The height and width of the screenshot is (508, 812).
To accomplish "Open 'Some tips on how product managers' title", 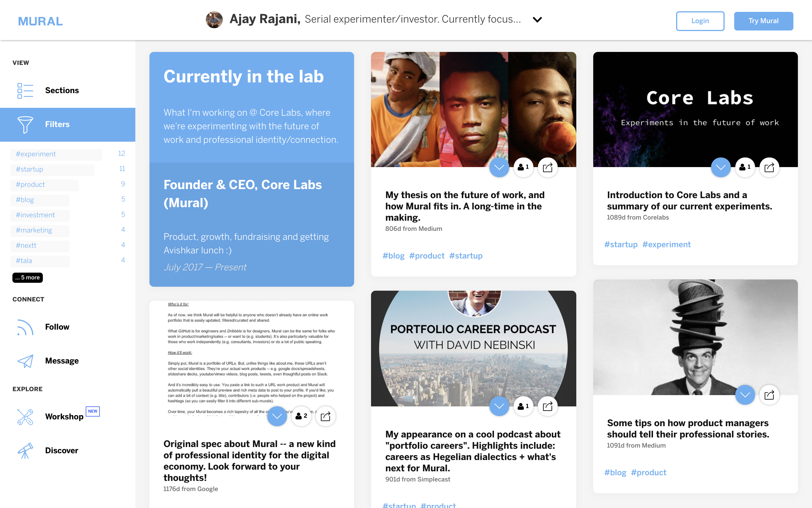I will tap(688, 428).
